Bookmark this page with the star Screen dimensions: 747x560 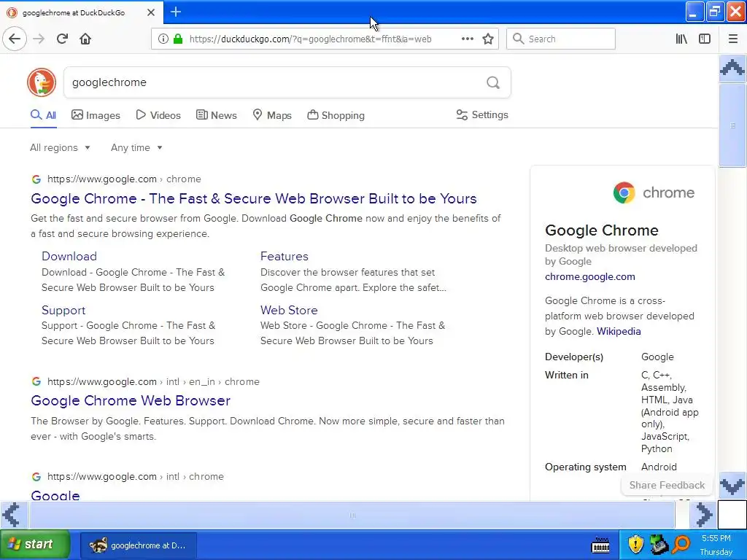pos(488,39)
